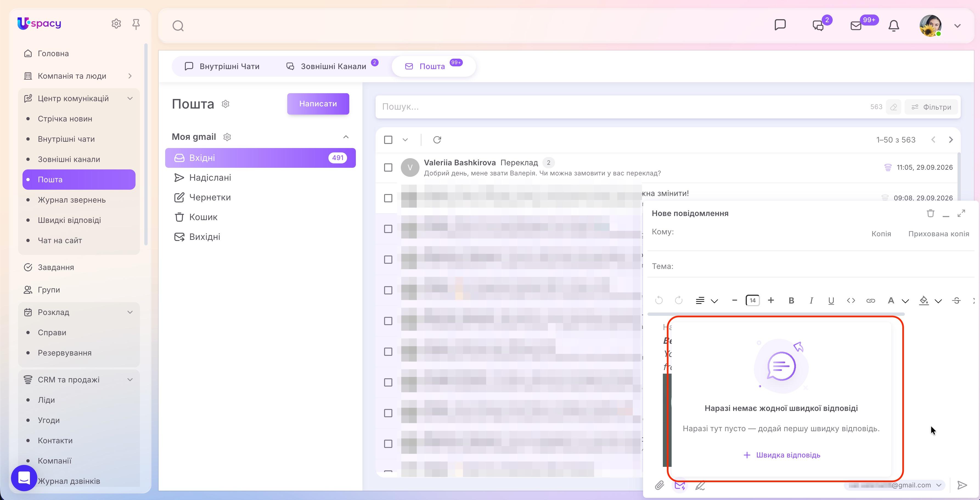Open mail settings gear beside Пошта heading
This screenshot has height=500, width=980.
pyautogui.click(x=226, y=104)
